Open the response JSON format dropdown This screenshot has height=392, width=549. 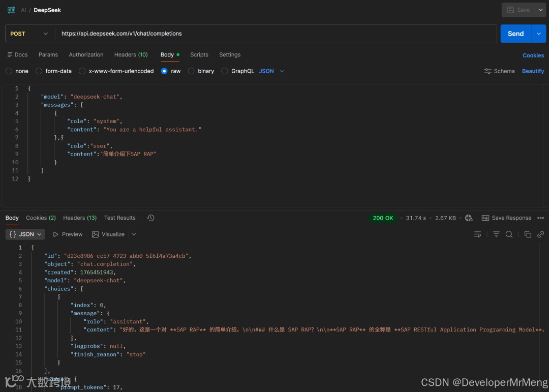(25, 234)
